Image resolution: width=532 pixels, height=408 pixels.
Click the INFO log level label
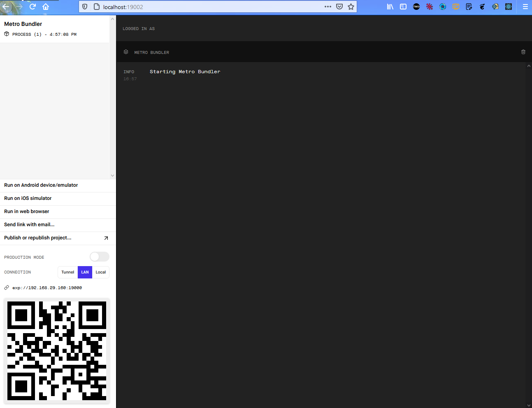pyautogui.click(x=129, y=72)
